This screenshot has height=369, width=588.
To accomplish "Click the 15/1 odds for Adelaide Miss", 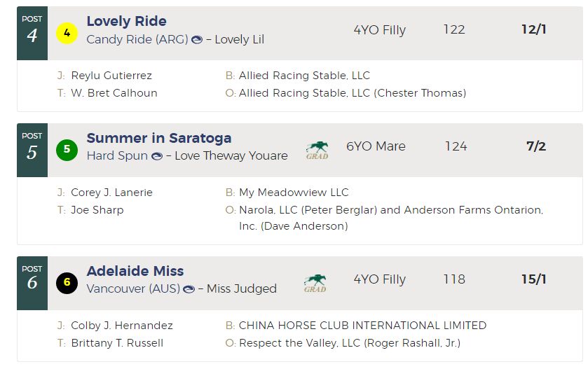I will point(533,279).
